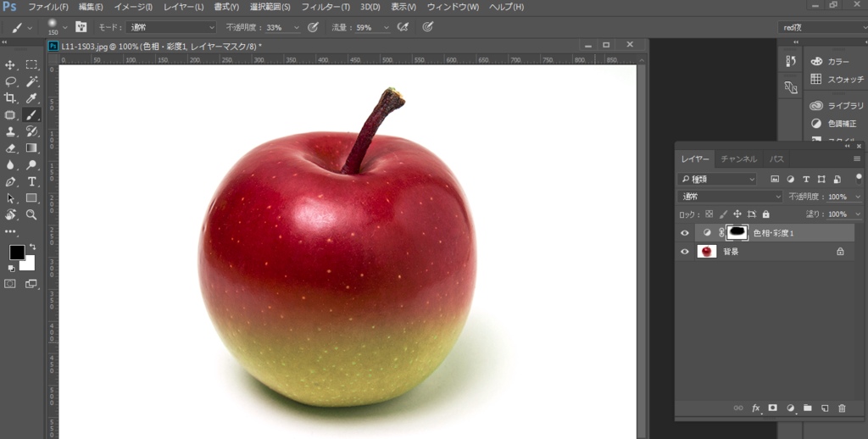Select the Healing Brush tool
The image size is (868, 439).
tap(10, 114)
